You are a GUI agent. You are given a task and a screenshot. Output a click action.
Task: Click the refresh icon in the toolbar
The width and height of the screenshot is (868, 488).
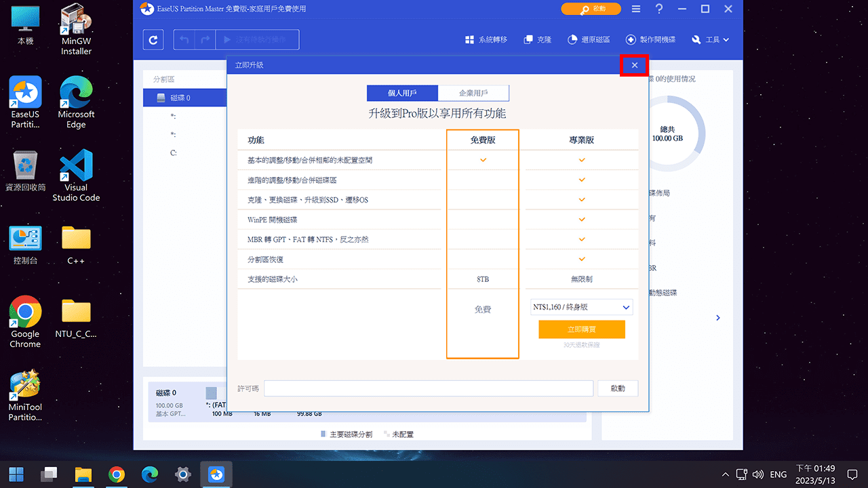(153, 39)
